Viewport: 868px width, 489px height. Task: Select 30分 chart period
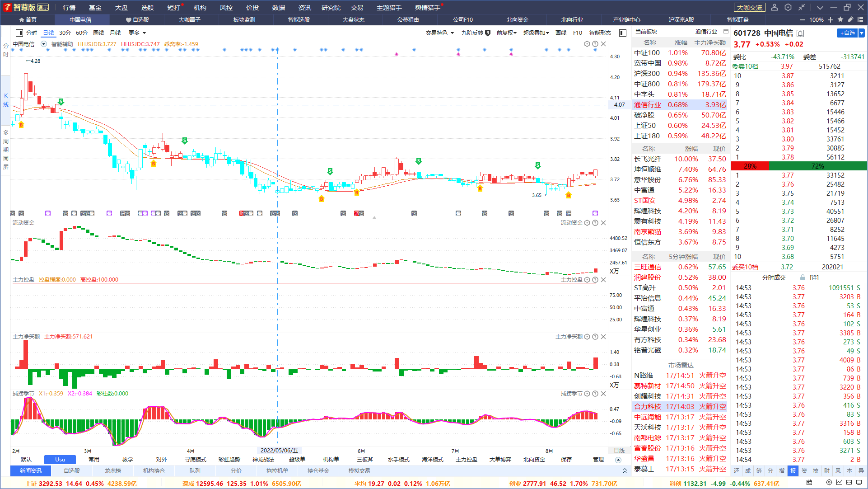click(65, 33)
